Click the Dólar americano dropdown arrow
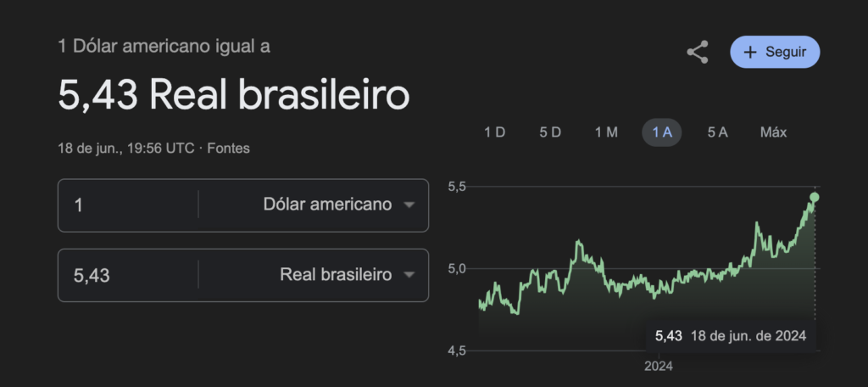868x387 pixels. tap(409, 205)
